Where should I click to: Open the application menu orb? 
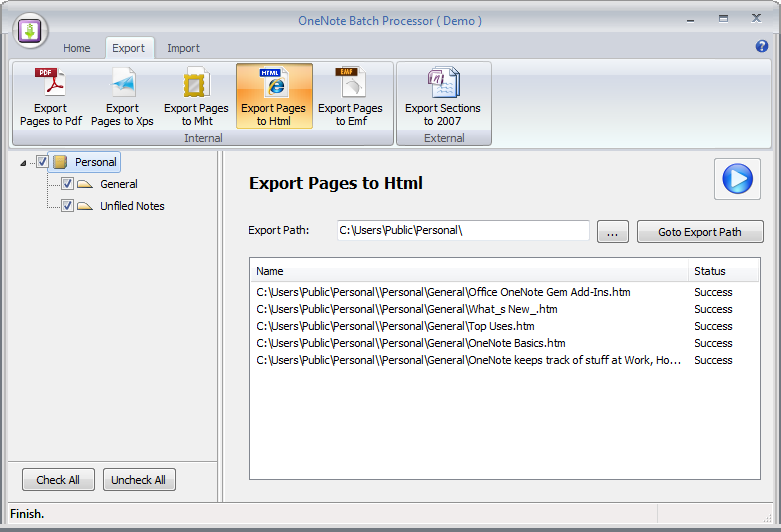point(30,30)
